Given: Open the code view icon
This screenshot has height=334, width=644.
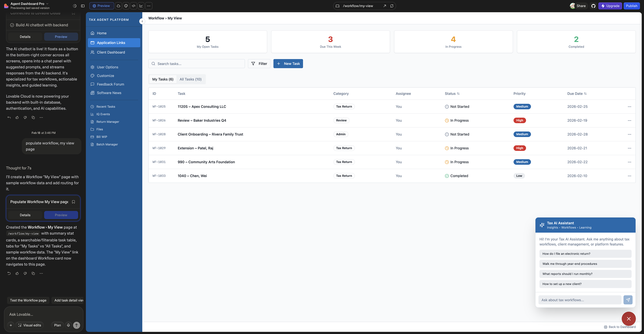Looking at the screenshot, I should click(x=134, y=6).
